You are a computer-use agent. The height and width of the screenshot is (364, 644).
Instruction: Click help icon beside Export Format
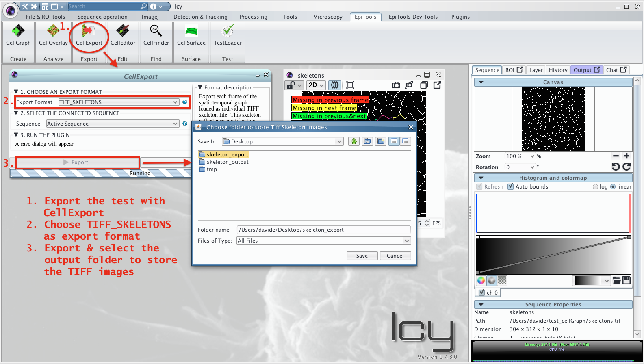click(185, 102)
